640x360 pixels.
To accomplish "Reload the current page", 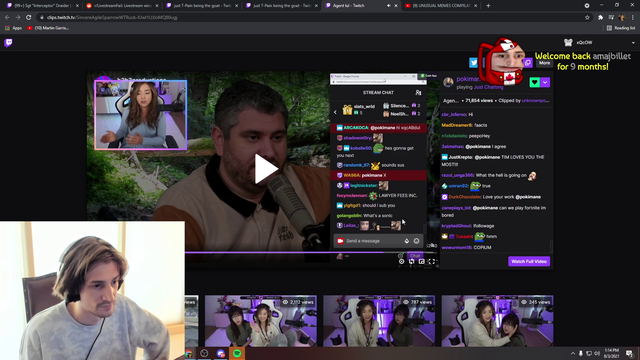I will tap(29, 18).
